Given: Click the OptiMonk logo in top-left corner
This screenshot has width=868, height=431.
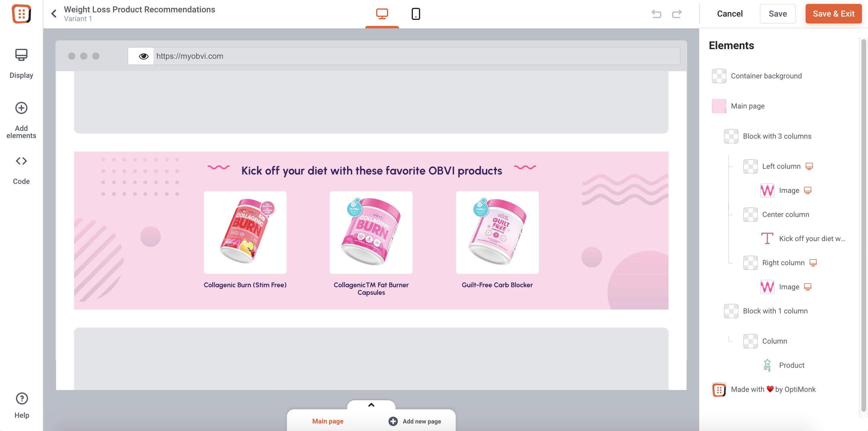Looking at the screenshot, I should [21, 14].
